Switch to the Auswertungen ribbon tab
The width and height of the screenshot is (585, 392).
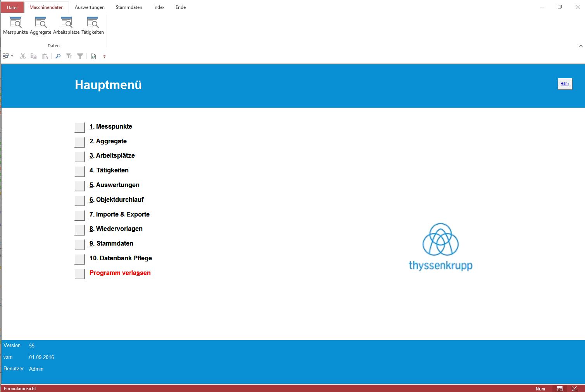click(90, 7)
